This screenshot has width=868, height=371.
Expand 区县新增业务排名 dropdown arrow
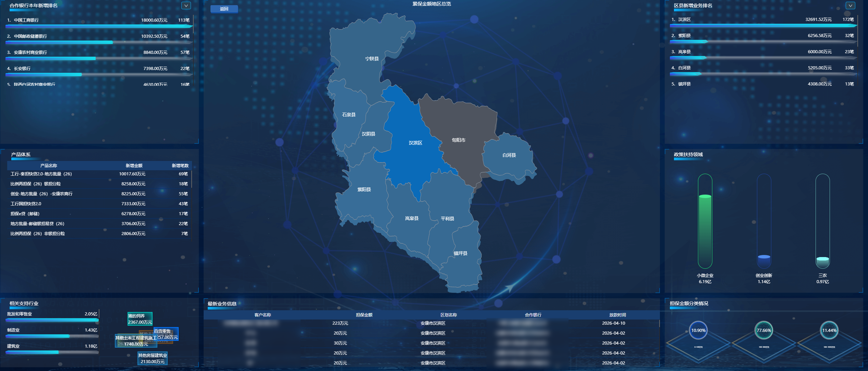(850, 5)
